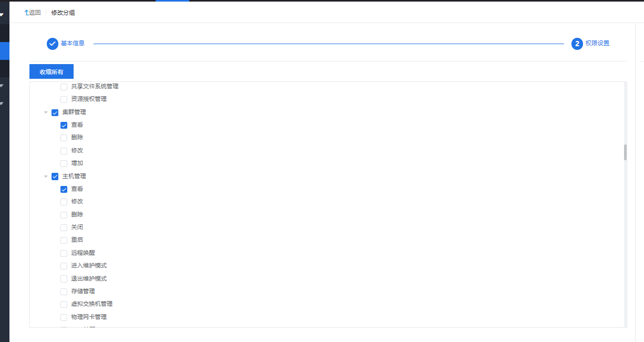Check the 进入维护模式 checkbox
The image size is (644, 342).
pyautogui.click(x=64, y=266)
